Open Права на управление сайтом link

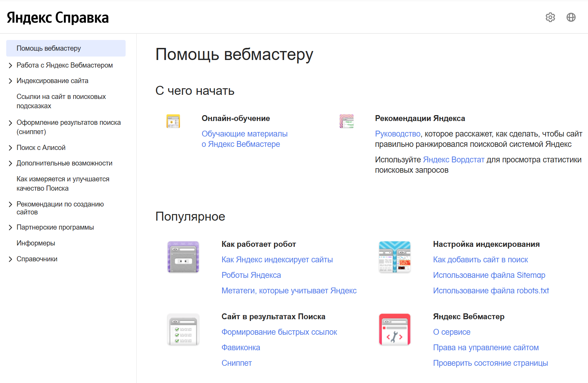486,347
